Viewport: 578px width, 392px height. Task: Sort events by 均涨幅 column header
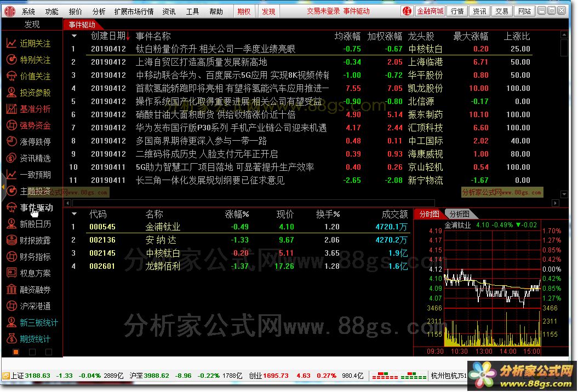[347, 36]
